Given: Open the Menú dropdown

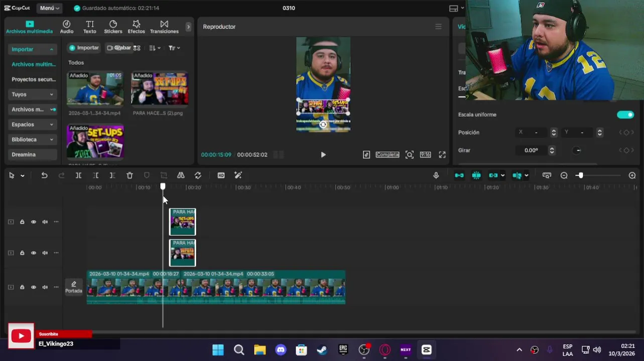Looking at the screenshot, I should (50, 8).
